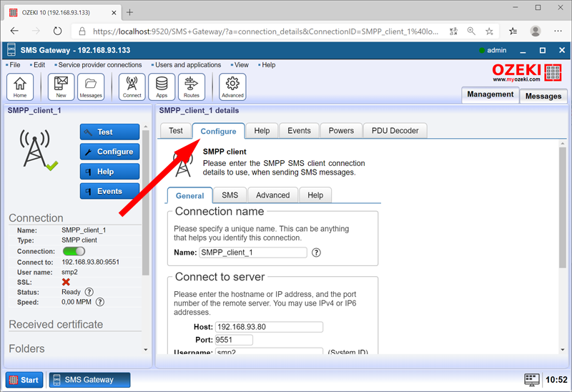Screen dimensions: 572x392
Task: Open the Advanced gear toolbar icon
Action: click(232, 87)
